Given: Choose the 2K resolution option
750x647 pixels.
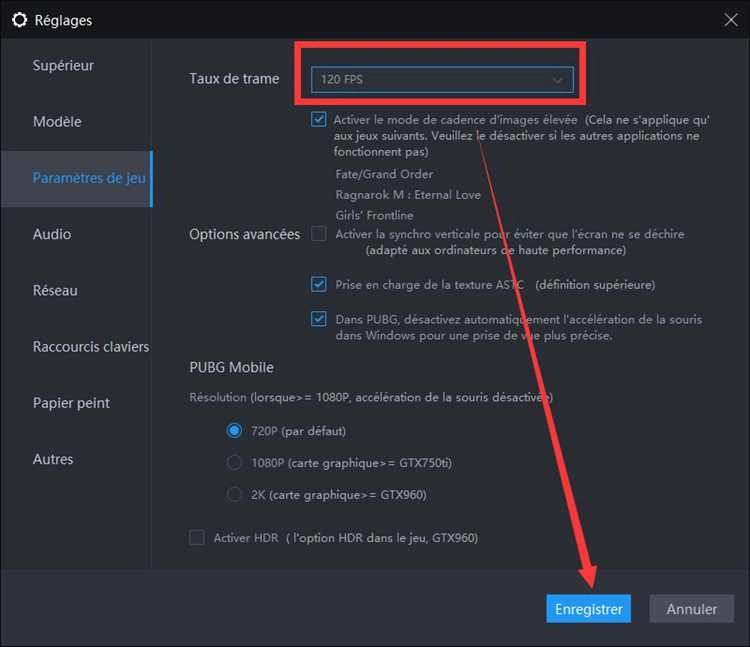Looking at the screenshot, I should pyautogui.click(x=234, y=494).
